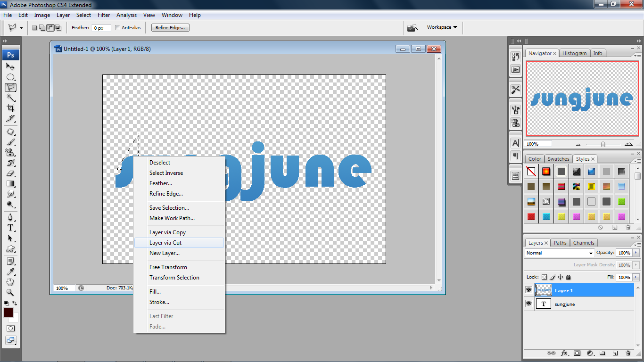Viewport: 644px width, 362px height.
Task: Open the tool preset picker arrow
Action: pos(21,28)
